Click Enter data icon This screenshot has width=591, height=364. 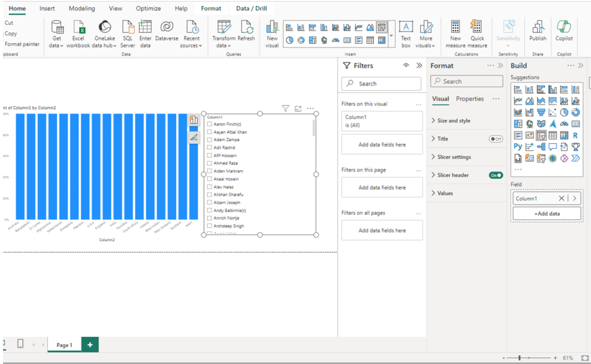coord(145,27)
